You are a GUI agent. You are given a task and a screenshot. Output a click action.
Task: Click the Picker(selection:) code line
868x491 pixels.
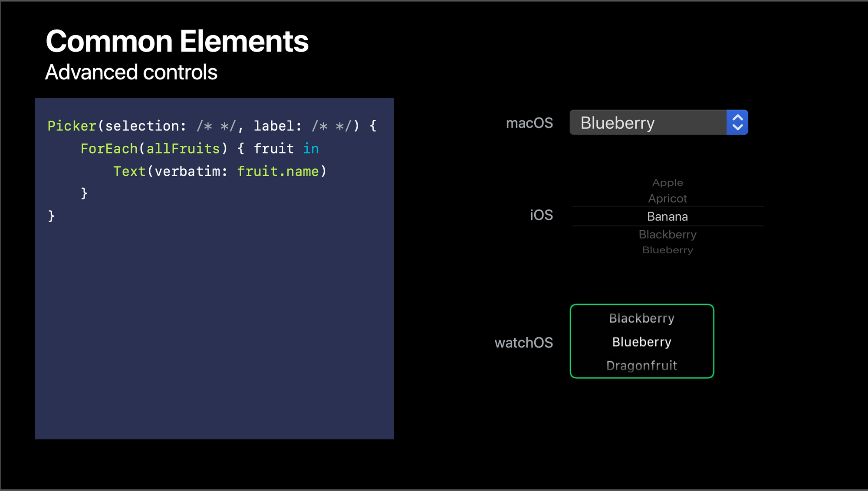tap(212, 126)
